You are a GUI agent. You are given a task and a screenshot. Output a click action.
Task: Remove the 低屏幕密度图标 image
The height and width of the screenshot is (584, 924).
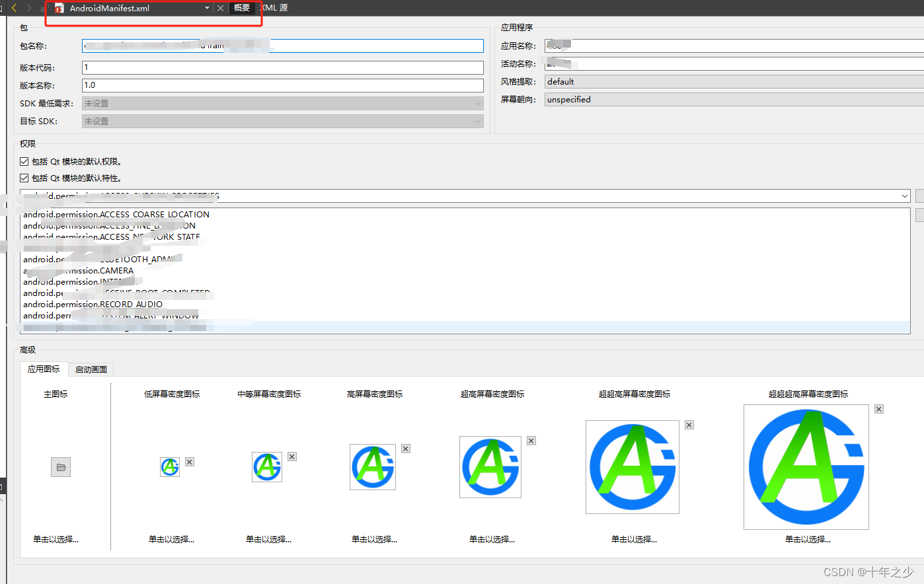coord(190,462)
